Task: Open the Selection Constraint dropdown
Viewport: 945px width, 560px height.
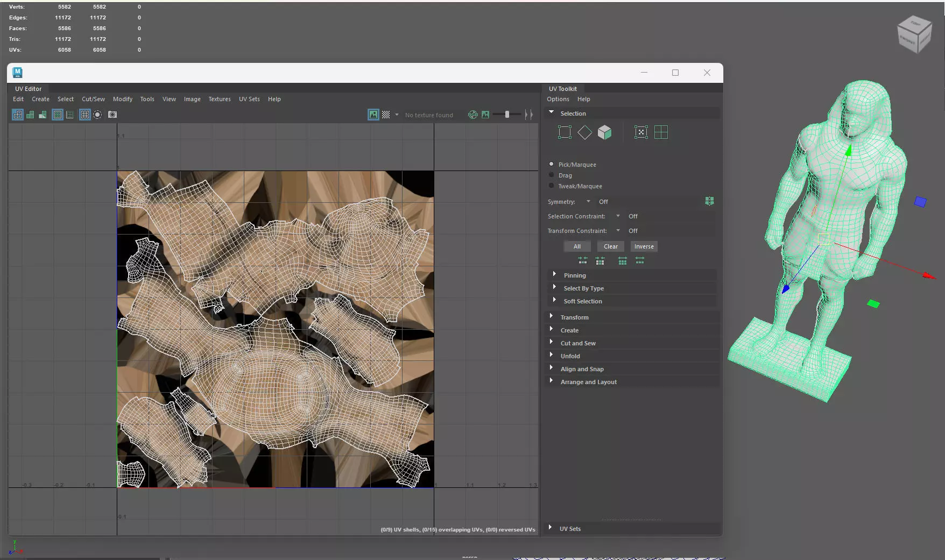Action: coord(618,216)
